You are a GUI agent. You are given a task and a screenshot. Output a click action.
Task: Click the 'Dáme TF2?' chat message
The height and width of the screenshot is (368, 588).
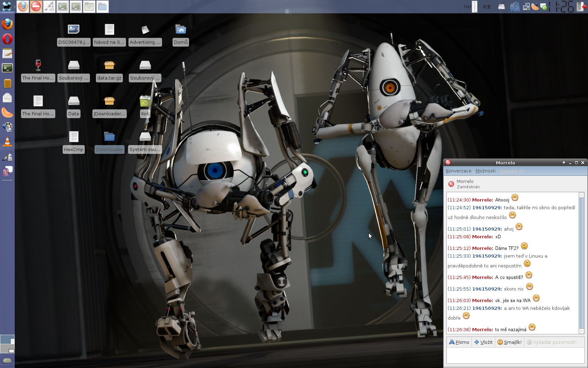pyautogui.click(x=506, y=248)
